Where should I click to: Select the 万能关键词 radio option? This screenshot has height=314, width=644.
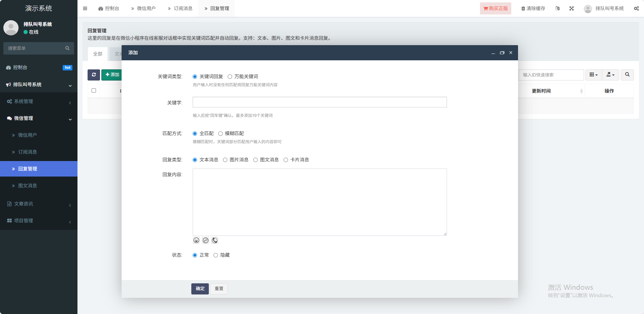click(x=230, y=77)
